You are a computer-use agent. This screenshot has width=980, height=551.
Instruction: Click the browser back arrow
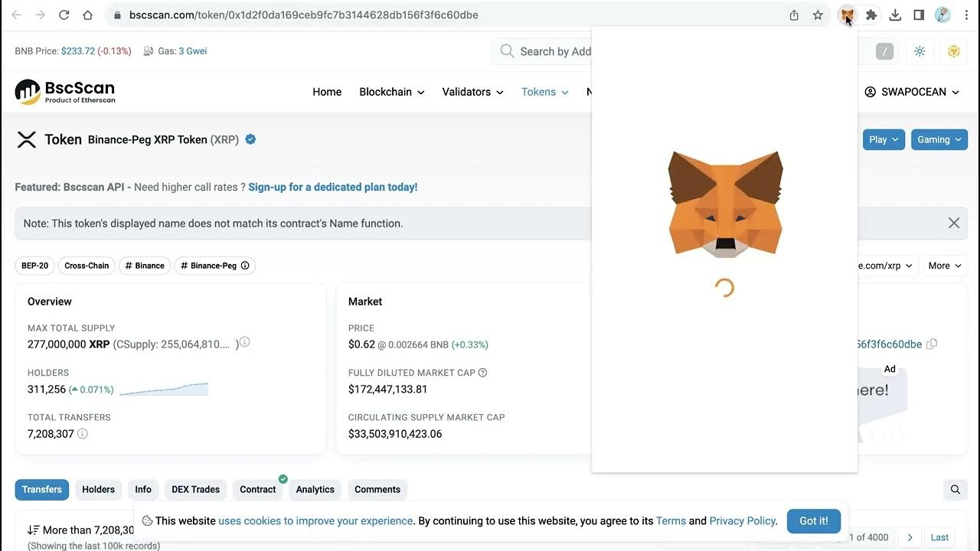coord(17,15)
